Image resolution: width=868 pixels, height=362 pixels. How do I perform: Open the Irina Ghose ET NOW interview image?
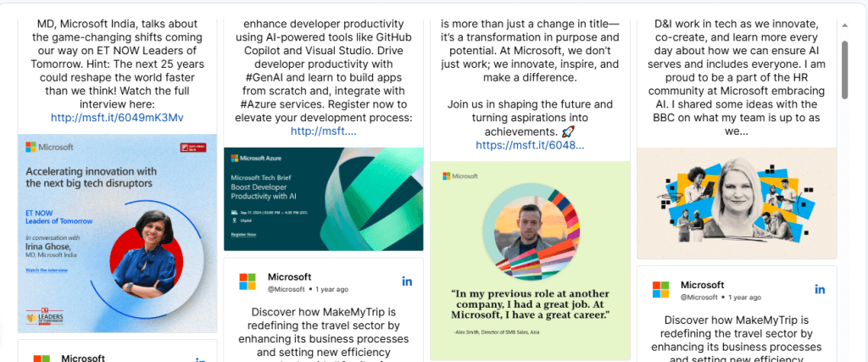coord(117,233)
